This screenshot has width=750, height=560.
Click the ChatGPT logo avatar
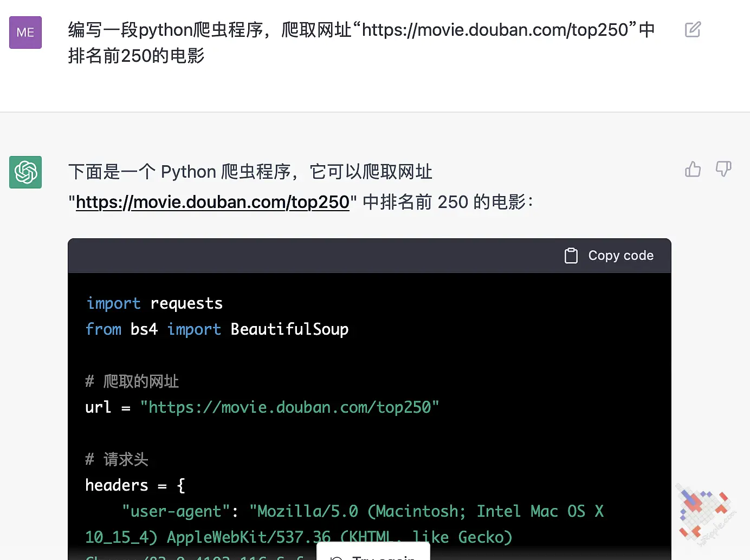click(25, 172)
